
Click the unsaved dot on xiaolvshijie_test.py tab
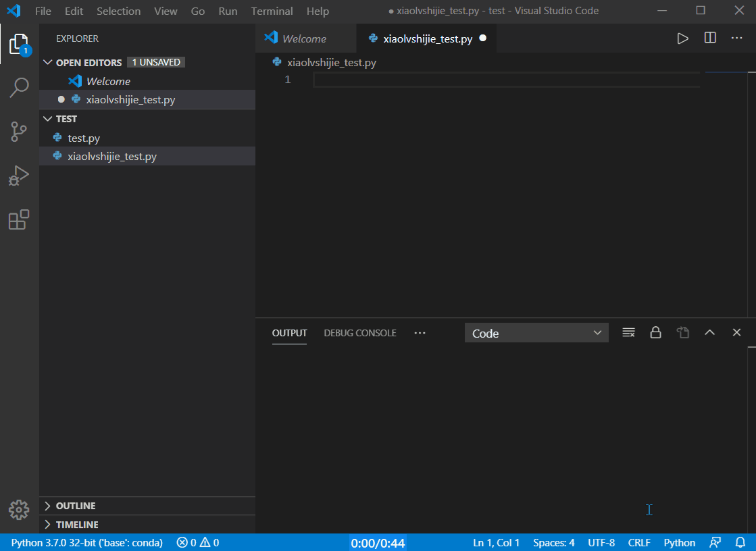pos(482,38)
